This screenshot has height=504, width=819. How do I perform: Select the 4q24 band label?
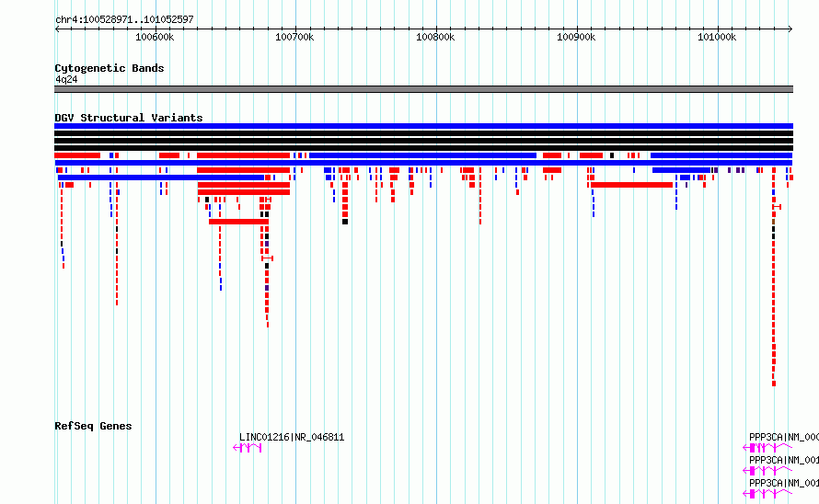pyautogui.click(x=66, y=79)
